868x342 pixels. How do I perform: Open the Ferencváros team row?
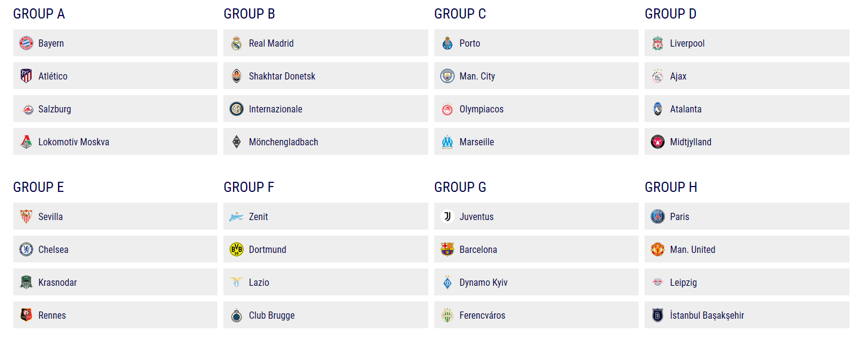click(536, 315)
